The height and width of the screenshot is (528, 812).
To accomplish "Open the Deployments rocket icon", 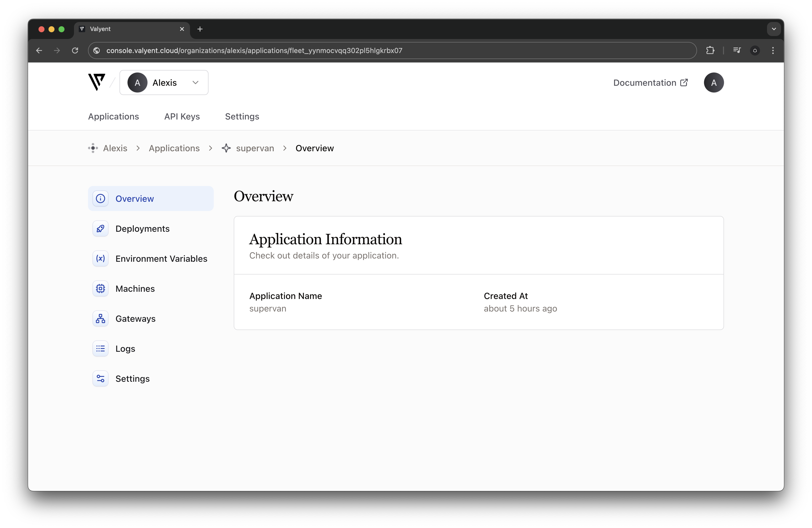I will [100, 228].
